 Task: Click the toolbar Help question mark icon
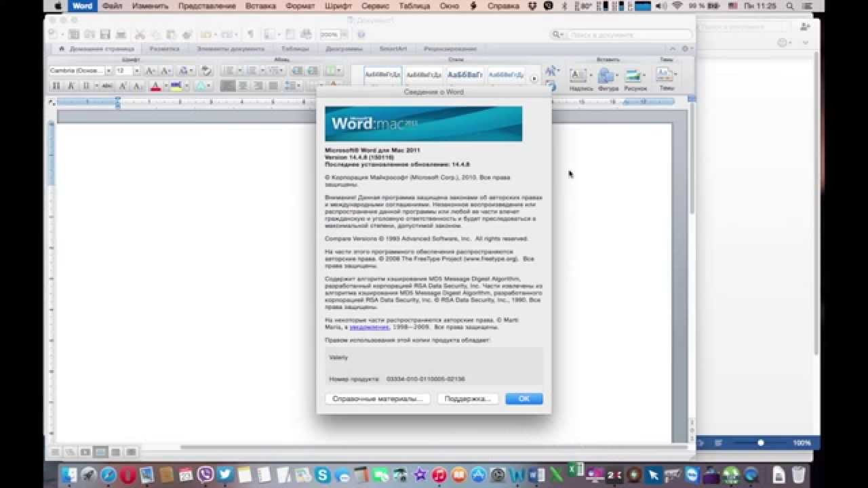pos(361,34)
